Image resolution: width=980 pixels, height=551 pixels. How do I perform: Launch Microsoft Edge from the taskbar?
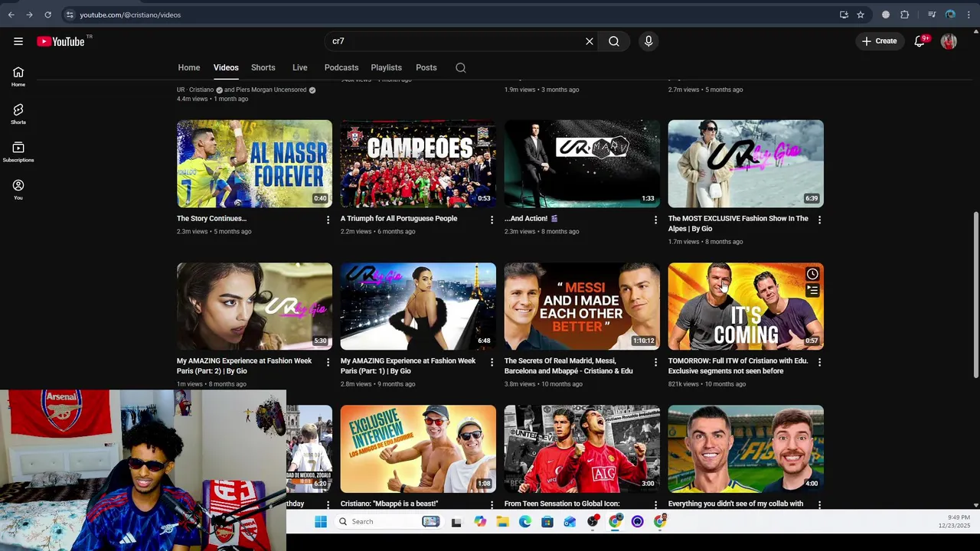(x=524, y=522)
